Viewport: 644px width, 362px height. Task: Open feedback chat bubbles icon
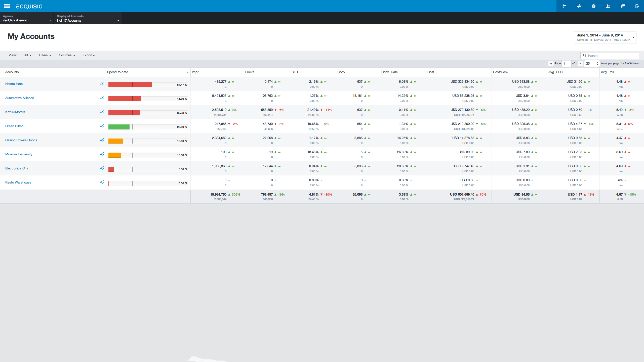pyautogui.click(x=623, y=6)
